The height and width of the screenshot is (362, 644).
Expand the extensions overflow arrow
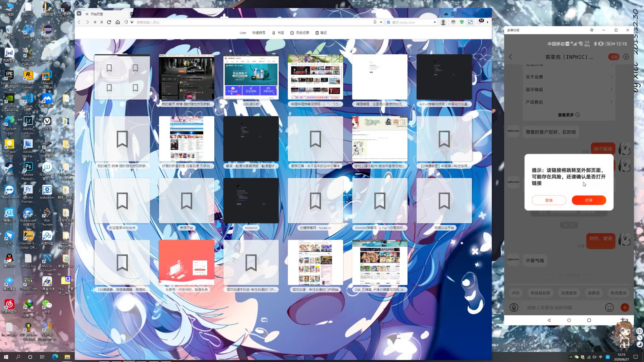point(487,22)
